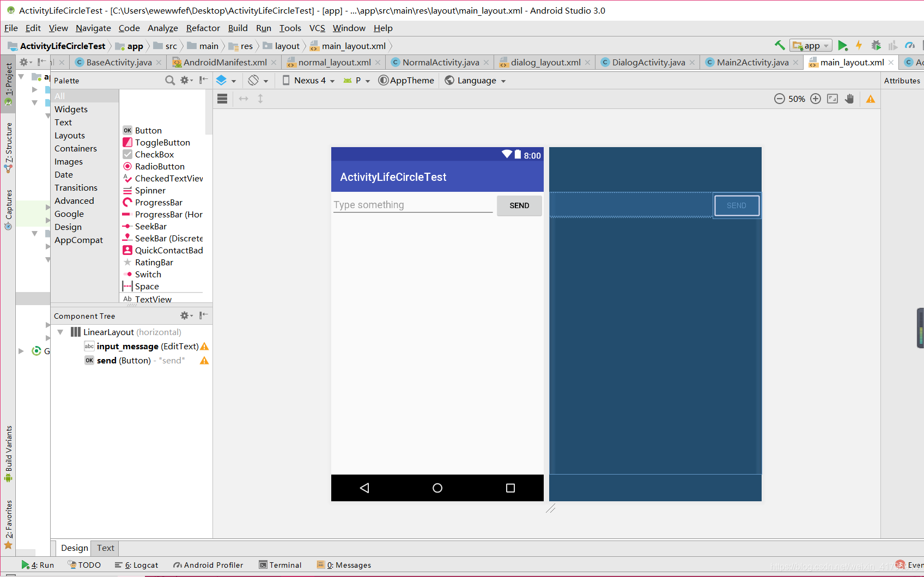
Task: Select AppTheme theme button
Action: click(x=406, y=80)
